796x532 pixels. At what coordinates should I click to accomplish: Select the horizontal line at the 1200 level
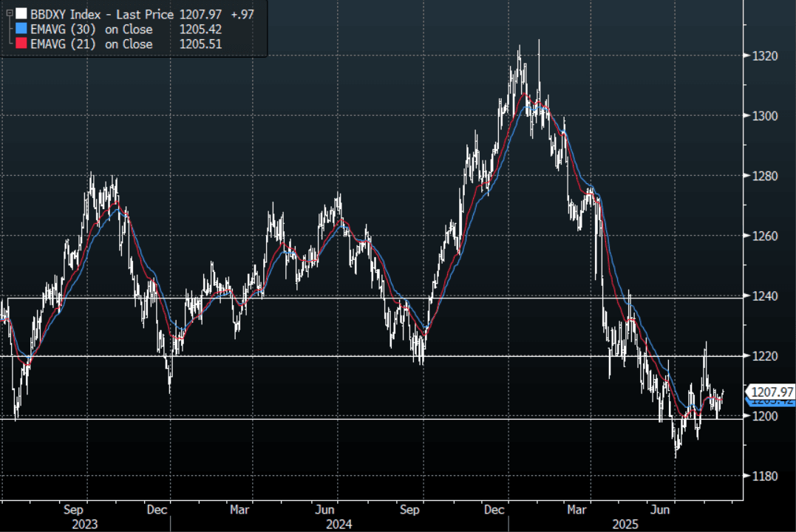click(370, 418)
